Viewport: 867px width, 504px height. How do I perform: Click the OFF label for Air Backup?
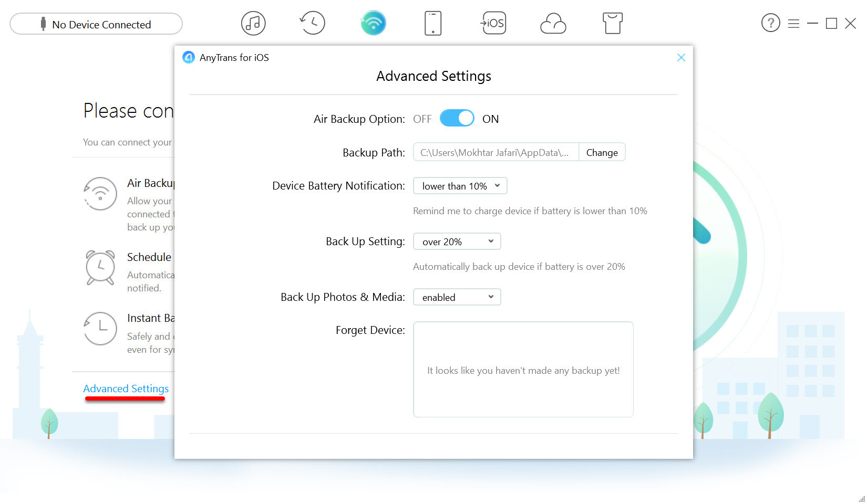[x=422, y=119]
